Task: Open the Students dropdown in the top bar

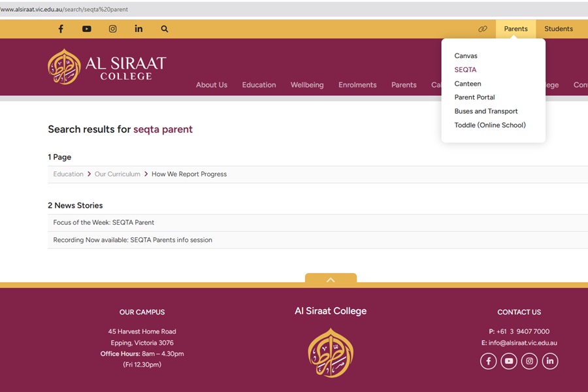Action: [559, 29]
